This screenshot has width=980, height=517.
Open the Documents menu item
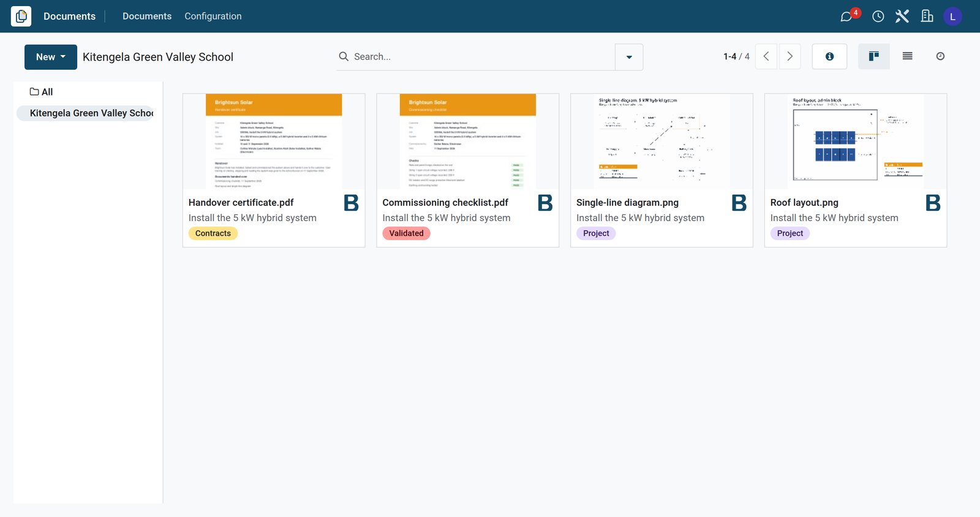(x=147, y=17)
